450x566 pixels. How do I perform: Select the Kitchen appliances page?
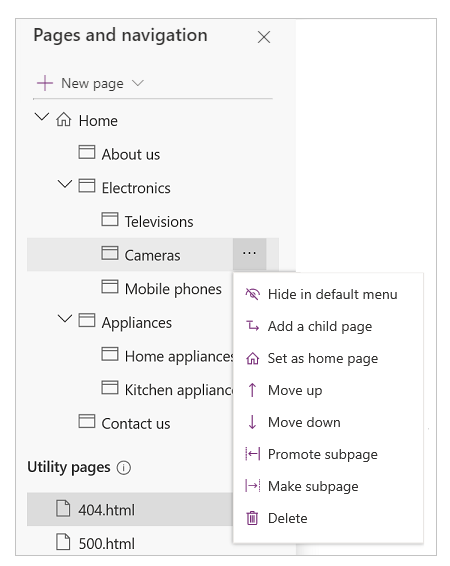[179, 390]
